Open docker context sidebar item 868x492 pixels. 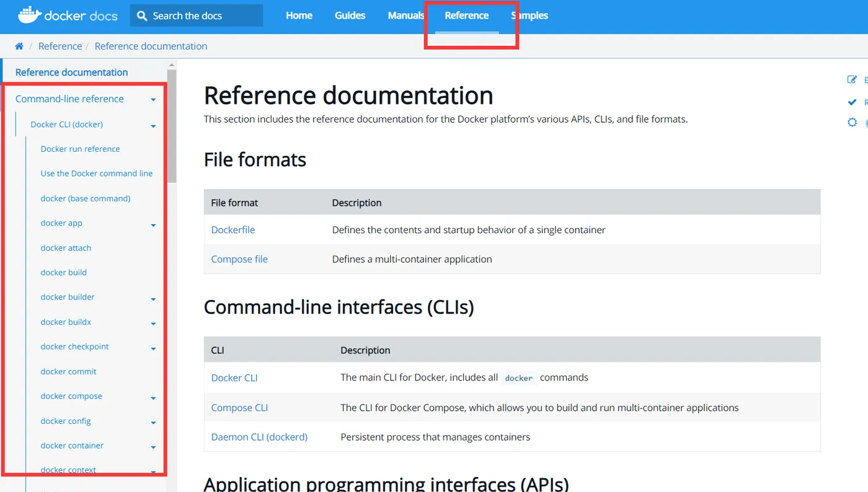tap(68, 470)
